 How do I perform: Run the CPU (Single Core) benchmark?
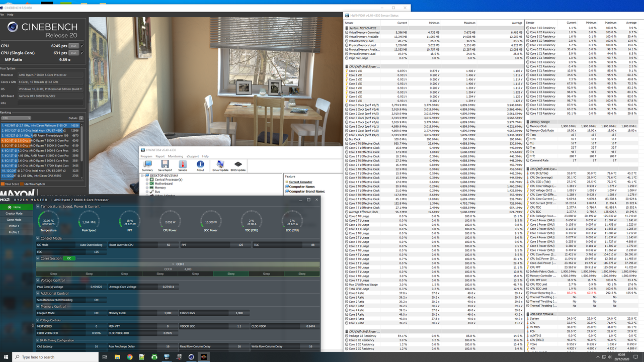click(x=73, y=53)
